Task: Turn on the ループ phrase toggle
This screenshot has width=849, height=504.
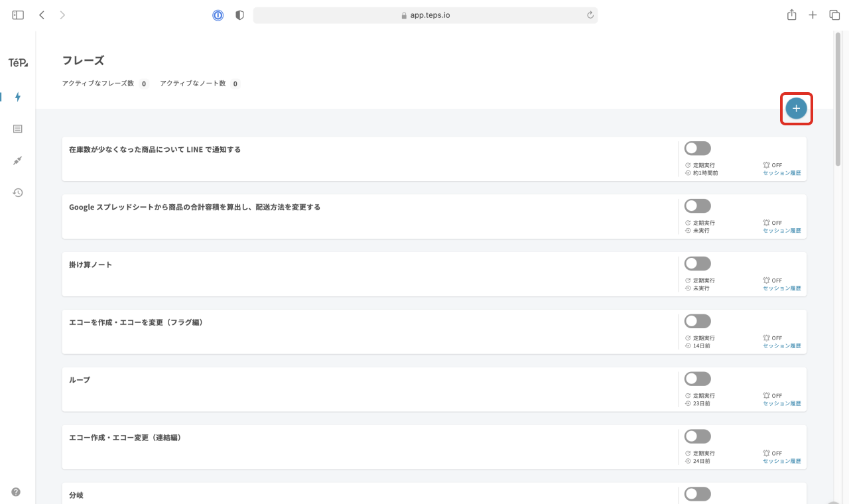Action: (697, 379)
